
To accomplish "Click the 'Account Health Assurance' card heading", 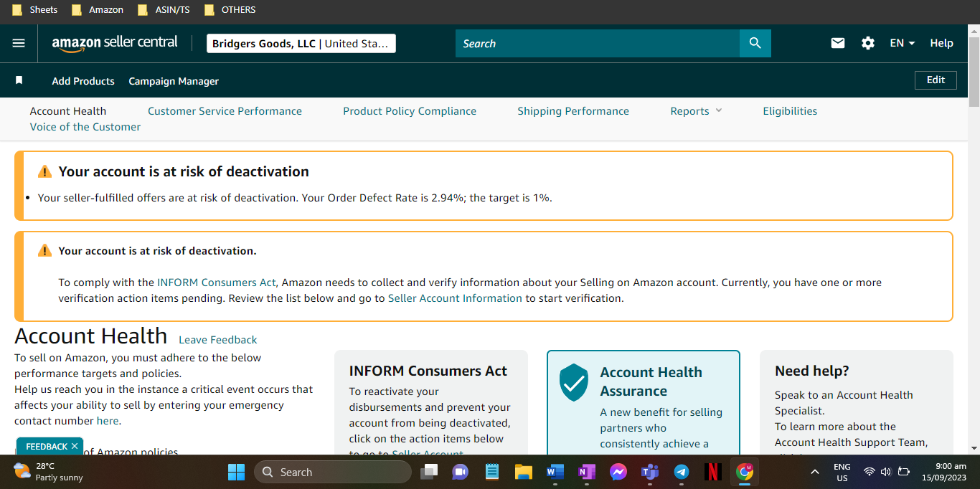I will coord(651,381).
